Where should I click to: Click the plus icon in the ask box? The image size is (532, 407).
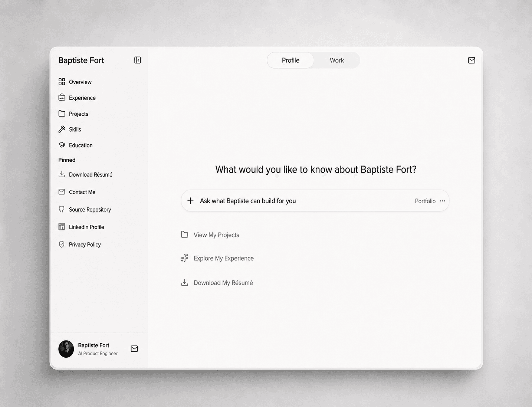[x=190, y=201]
